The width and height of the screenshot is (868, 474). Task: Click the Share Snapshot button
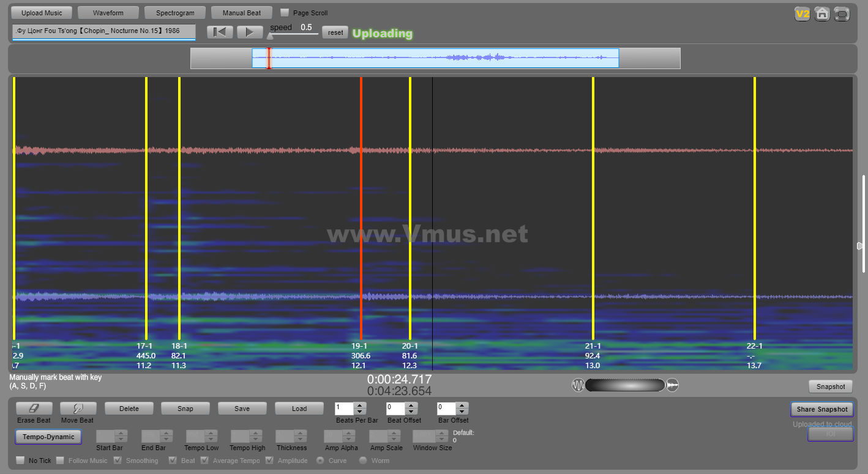click(821, 409)
